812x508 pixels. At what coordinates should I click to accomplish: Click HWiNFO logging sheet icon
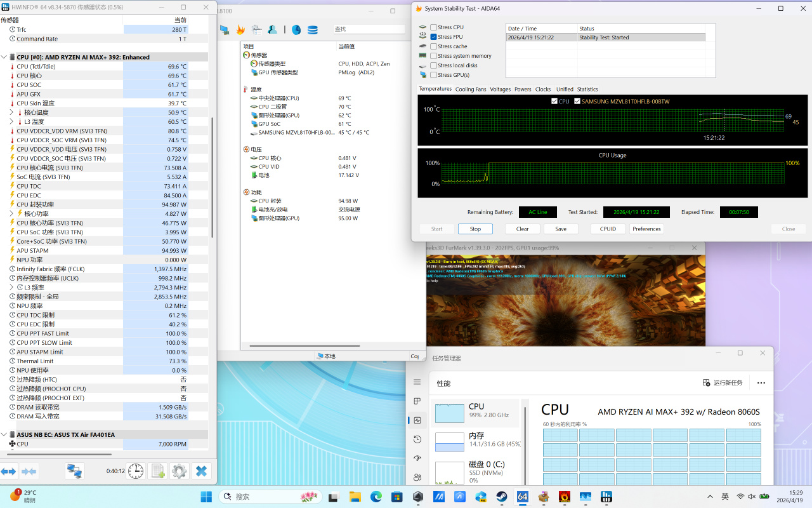click(x=157, y=471)
